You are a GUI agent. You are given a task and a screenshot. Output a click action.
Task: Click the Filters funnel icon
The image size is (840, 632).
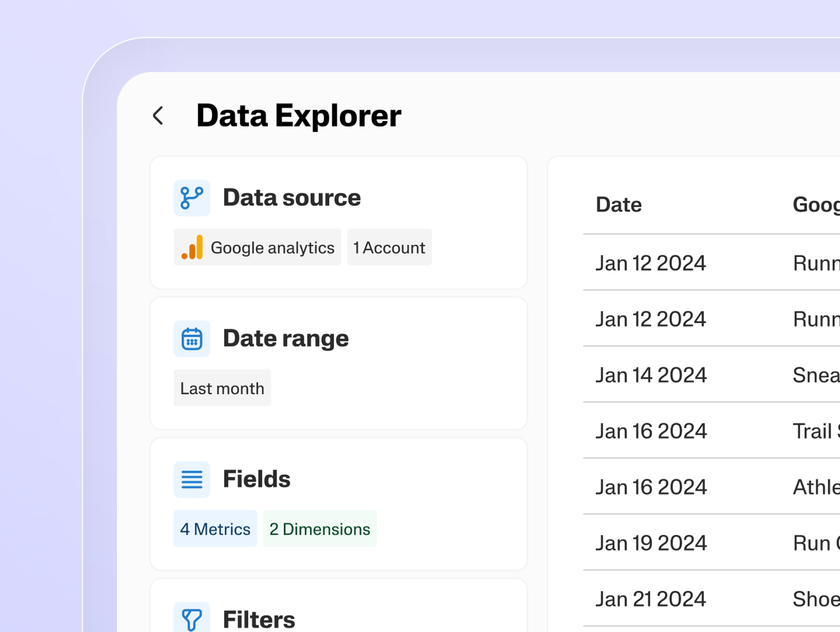192,619
